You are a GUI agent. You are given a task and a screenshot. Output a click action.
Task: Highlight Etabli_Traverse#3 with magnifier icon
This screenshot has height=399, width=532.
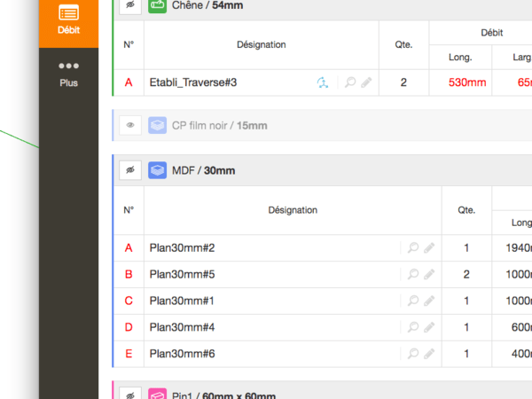click(350, 82)
